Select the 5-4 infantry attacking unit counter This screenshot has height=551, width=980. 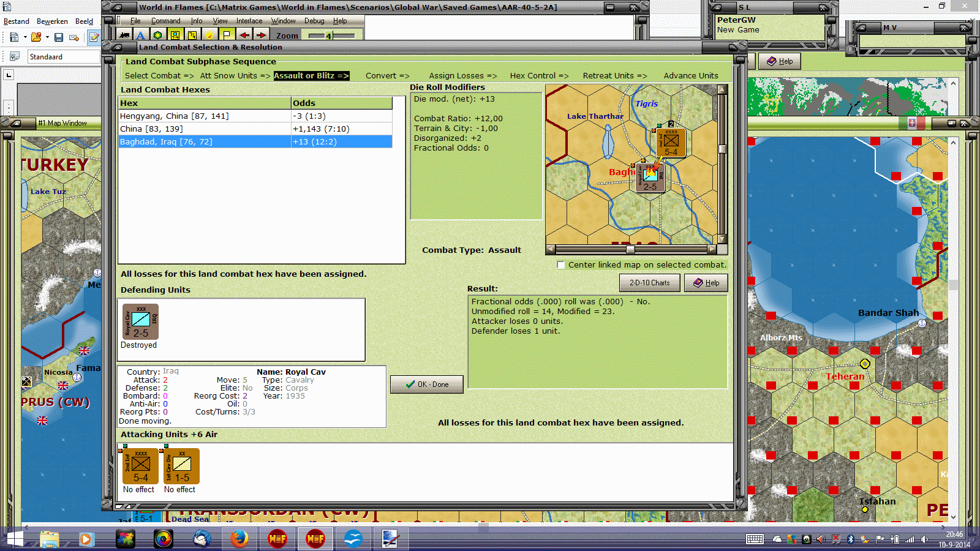pyautogui.click(x=141, y=467)
